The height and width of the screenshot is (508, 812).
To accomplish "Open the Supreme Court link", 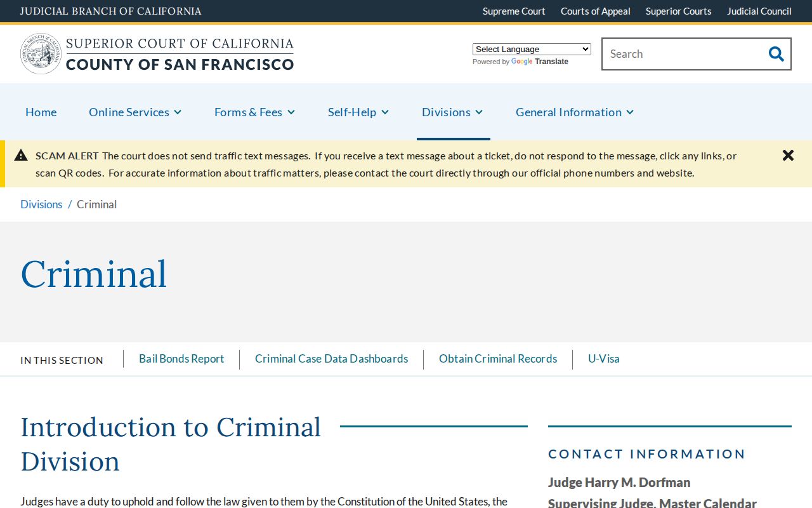I will click(514, 11).
